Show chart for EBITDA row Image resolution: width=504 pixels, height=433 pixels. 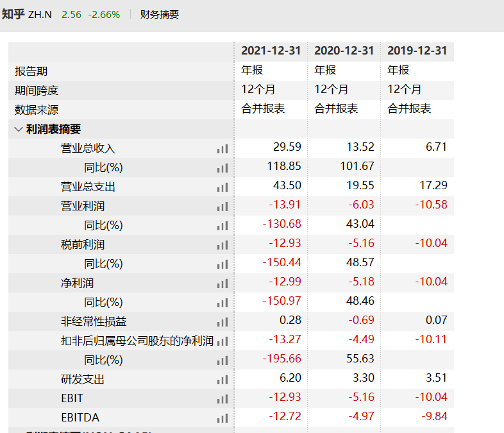coord(223,418)
